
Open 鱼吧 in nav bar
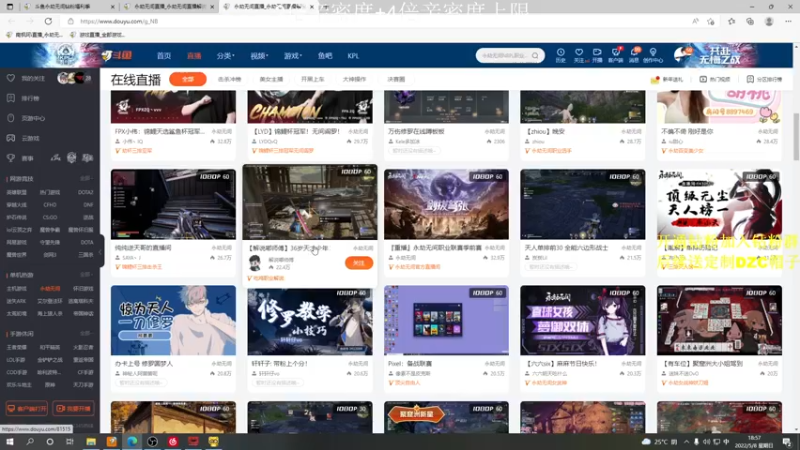point(325,56)
